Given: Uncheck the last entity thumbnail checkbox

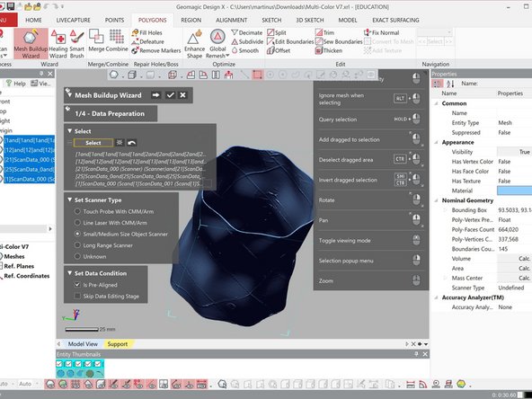Looking at the screenshot, I should coord(98,364).
